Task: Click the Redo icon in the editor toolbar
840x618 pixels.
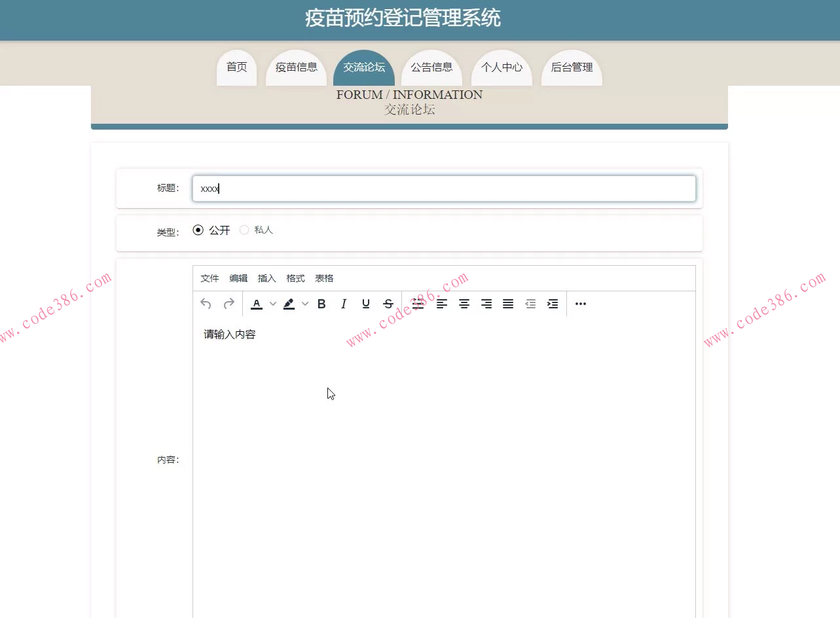Action: (228, 303)
